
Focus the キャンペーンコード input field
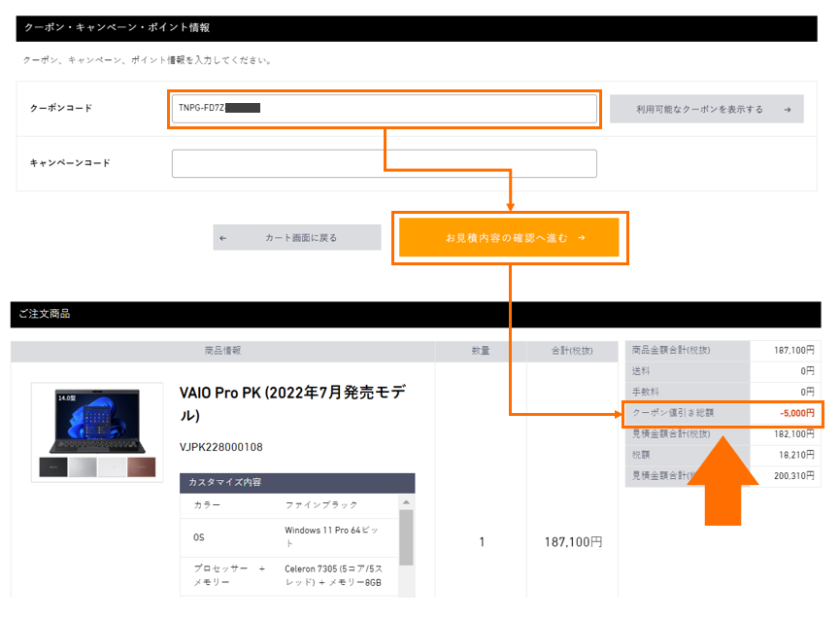tap(385, 163)
